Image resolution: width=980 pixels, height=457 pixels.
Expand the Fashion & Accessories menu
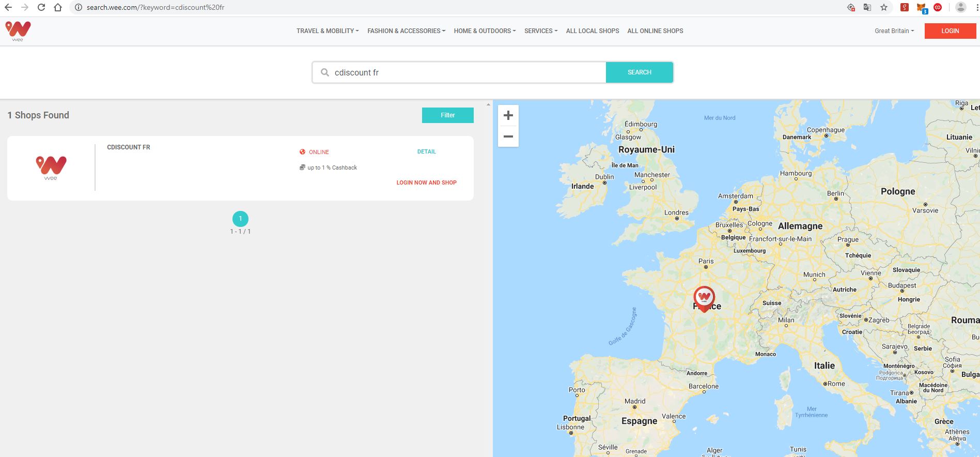tap(406, 31)
